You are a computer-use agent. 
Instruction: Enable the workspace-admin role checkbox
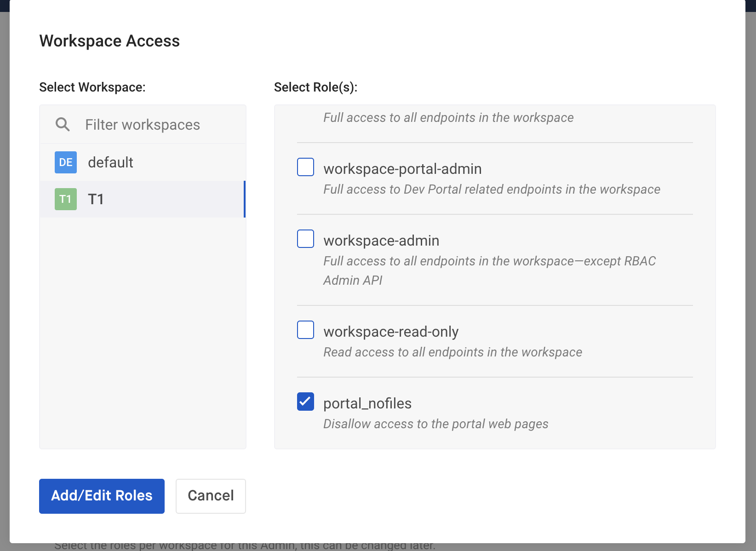[x=305, y=238]
